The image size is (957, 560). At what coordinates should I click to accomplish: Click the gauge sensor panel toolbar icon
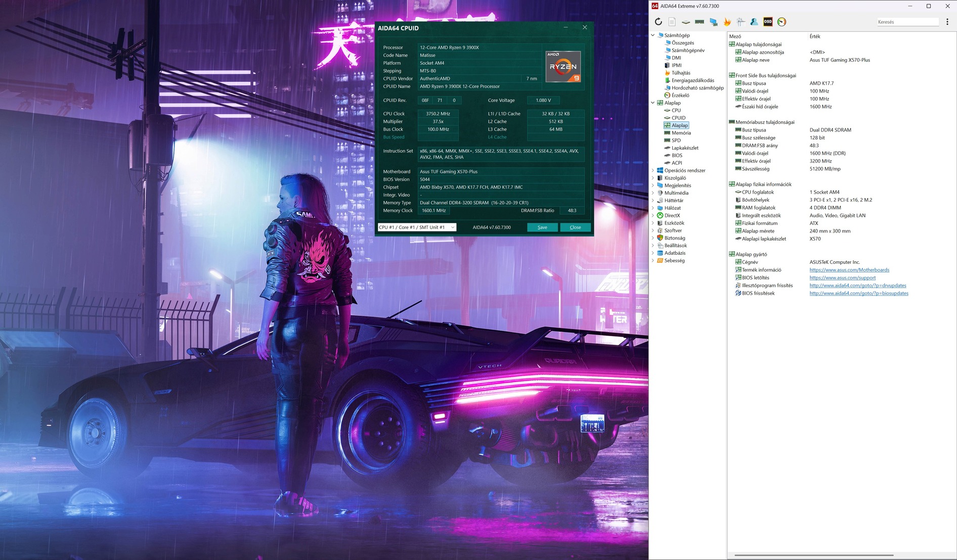click(781, 22)
